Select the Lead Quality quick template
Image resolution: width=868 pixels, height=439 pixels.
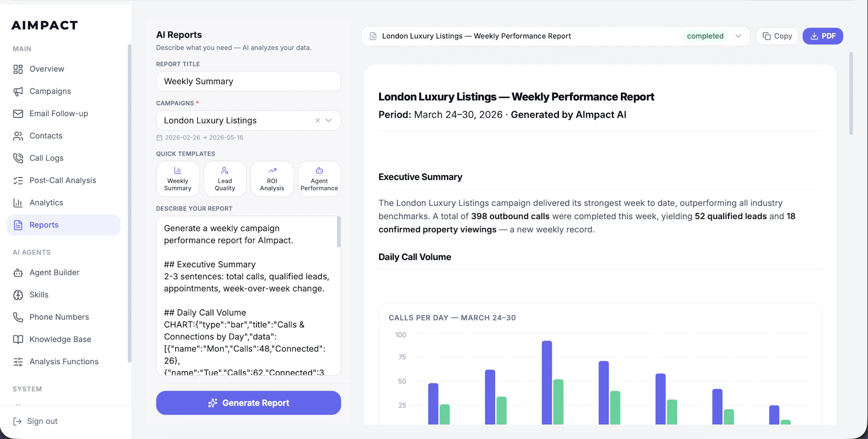click(x=225, y=179)
